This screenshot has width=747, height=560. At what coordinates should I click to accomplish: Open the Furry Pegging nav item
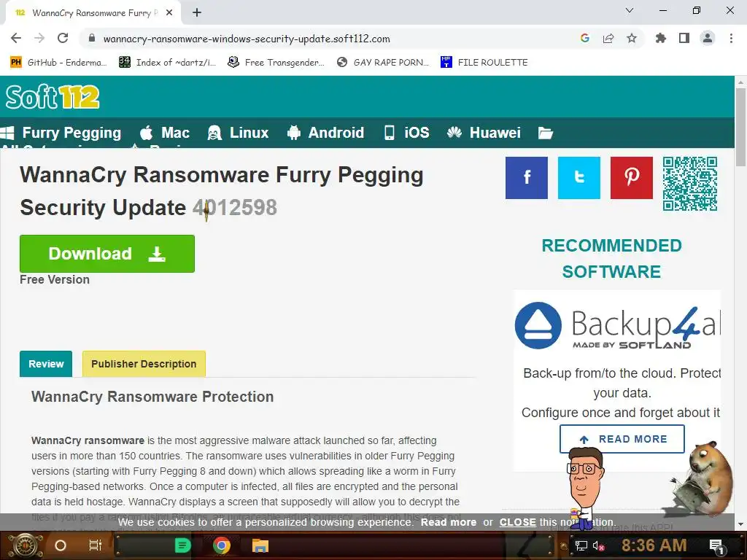click(x=61, y=133)
